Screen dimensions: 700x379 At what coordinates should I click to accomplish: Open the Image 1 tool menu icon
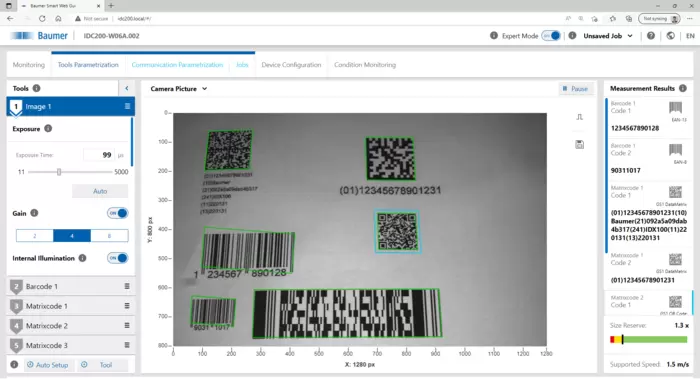click(127, 106)
